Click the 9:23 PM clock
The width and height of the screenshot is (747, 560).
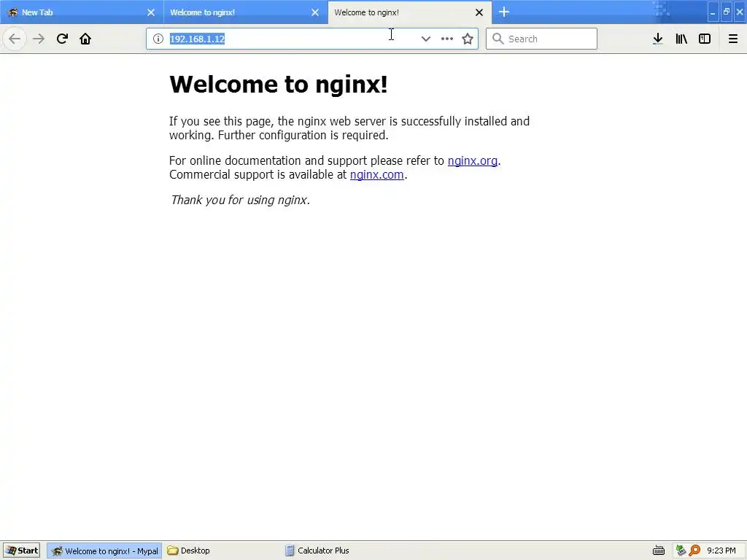[721, 551]
